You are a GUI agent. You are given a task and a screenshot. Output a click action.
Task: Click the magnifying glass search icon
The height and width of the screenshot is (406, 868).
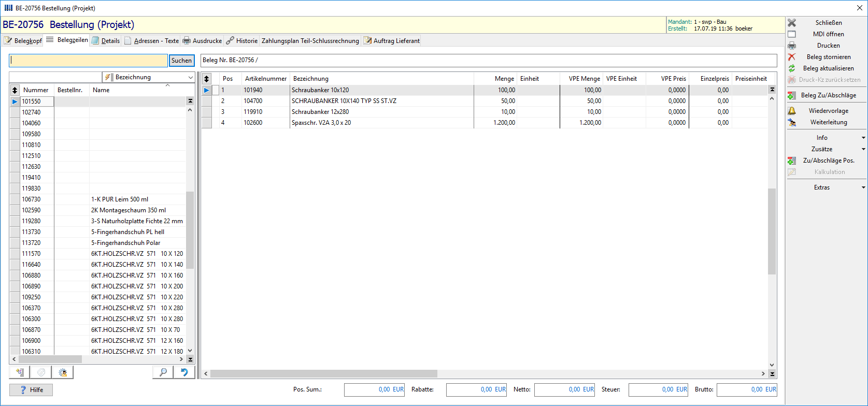163,372
